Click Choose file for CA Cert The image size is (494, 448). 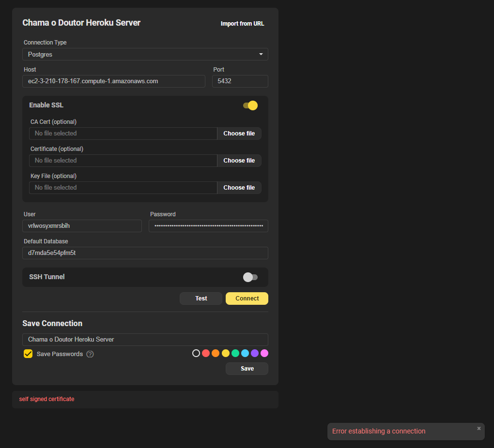239,133
